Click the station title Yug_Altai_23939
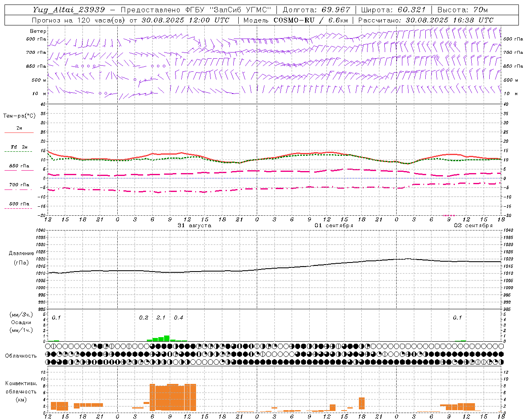 69,10
